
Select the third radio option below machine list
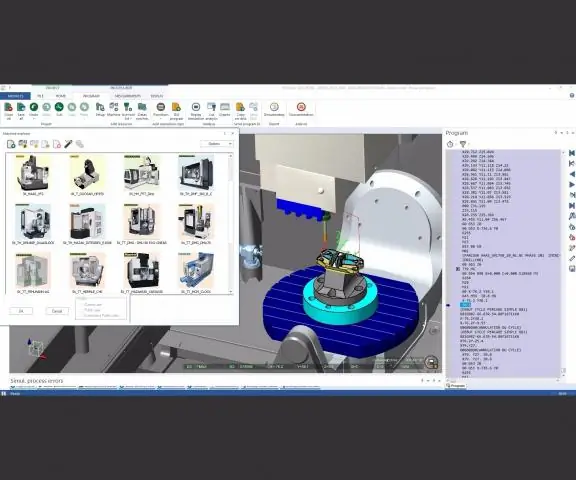[x=80, y=315]
